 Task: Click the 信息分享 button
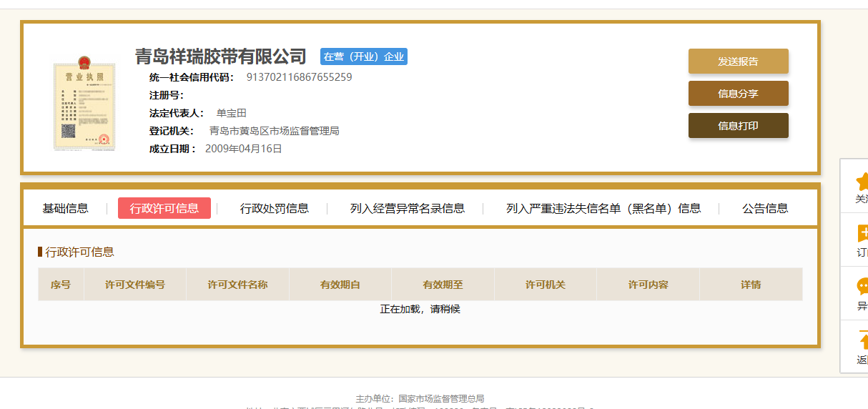(x=738, y=94)
